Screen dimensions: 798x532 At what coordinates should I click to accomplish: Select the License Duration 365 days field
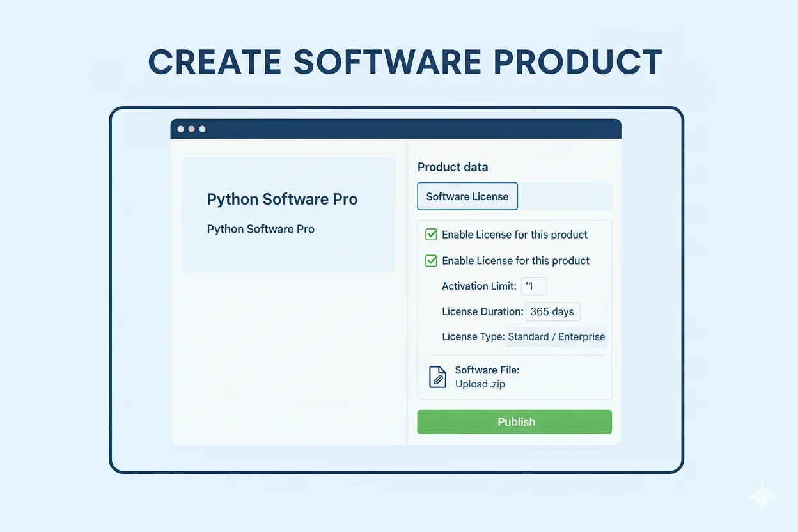point(552,311)
